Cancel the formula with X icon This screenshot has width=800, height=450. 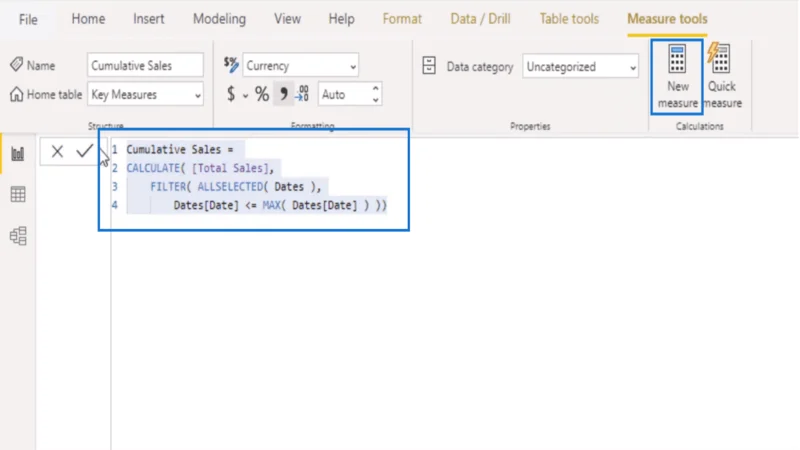click(x=57, y=151)
